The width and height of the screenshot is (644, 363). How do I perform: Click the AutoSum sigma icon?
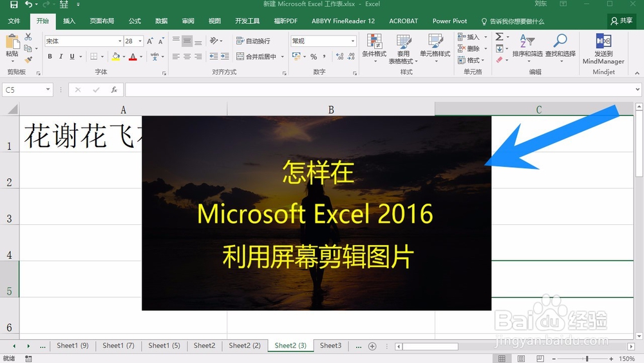(x=500, y=37)
